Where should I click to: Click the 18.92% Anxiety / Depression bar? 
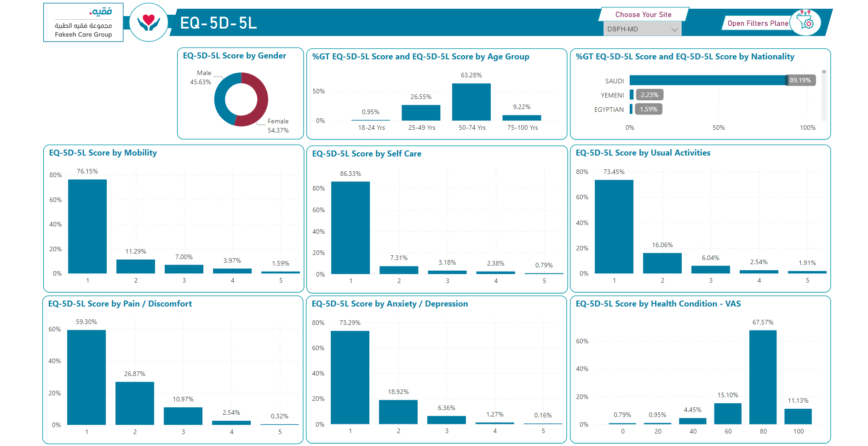398,412
